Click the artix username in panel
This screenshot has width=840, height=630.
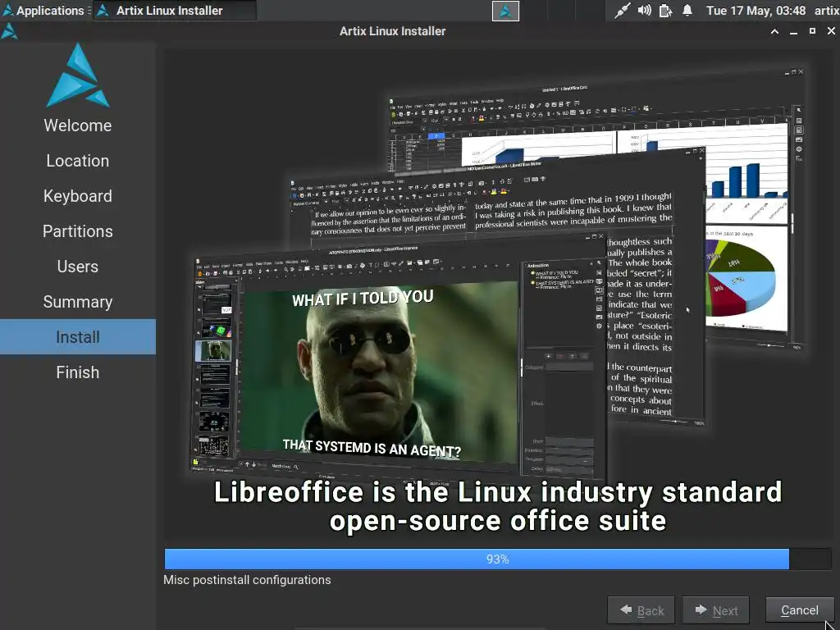click(827, 10)
